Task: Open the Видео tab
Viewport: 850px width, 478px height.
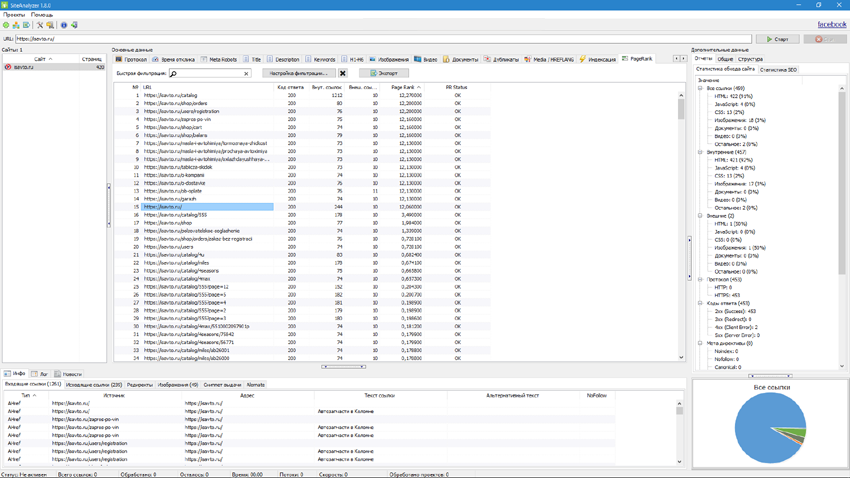Action: [x=426, y=59]
